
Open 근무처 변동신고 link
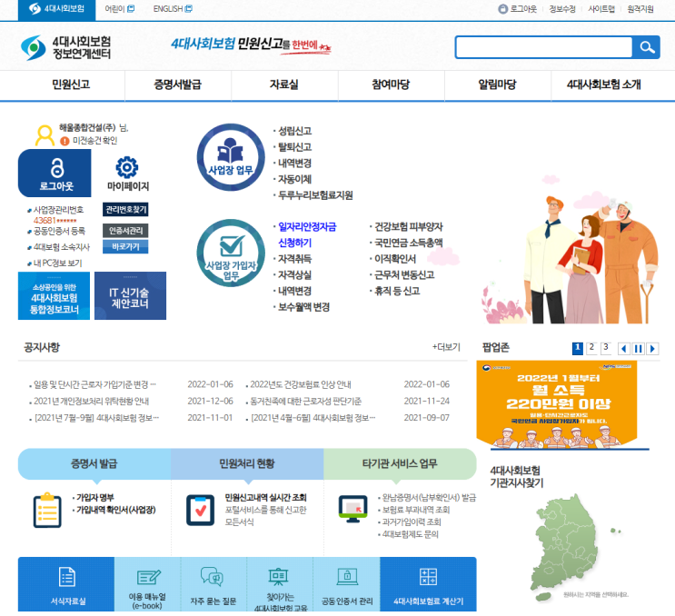(x=404, y=274)
